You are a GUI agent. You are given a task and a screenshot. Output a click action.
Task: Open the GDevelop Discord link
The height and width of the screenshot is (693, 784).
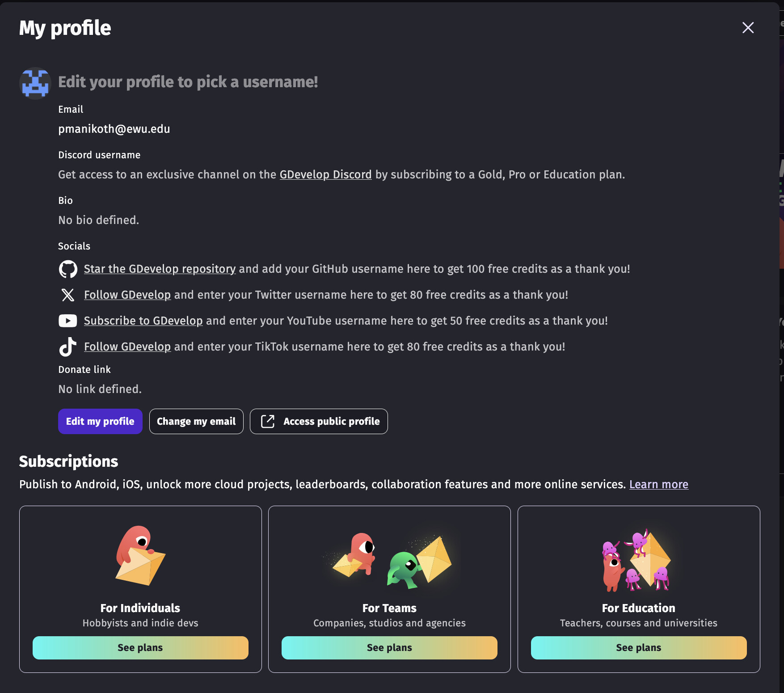pyautogui.click(x=325, y=175)
